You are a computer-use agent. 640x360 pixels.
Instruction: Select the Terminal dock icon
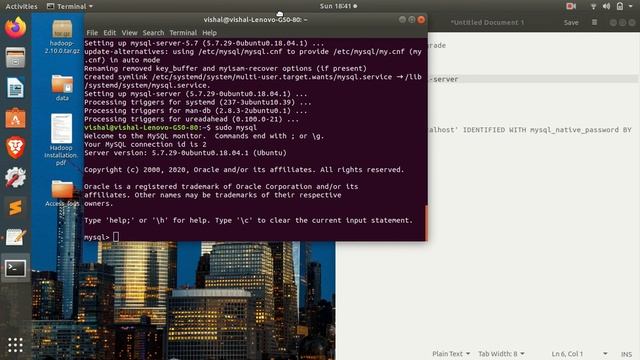pos(16,268)
